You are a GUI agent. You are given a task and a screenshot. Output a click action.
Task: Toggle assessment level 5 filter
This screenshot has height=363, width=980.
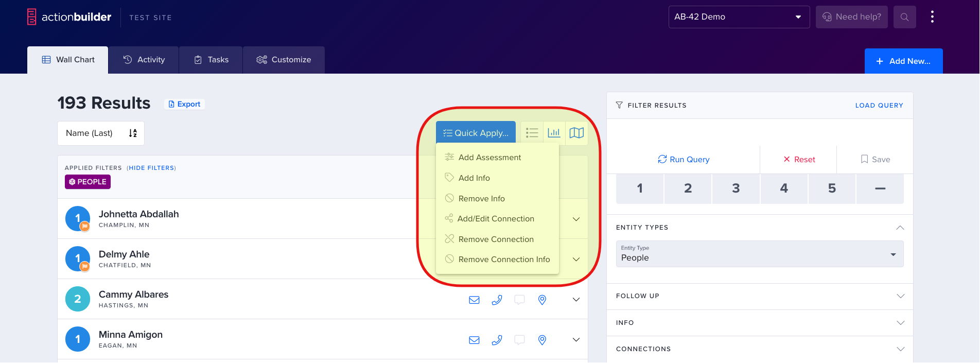pos(832,188)
